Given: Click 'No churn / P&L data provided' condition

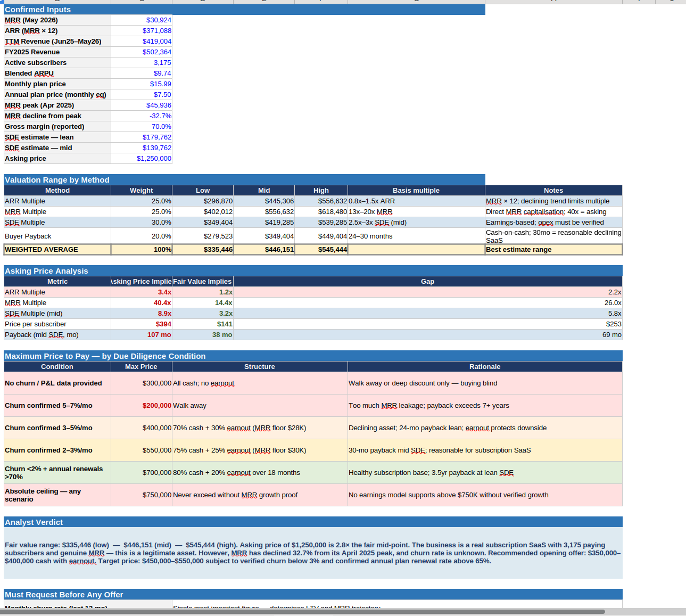Looking at the screenshot, I should (57, 383).
